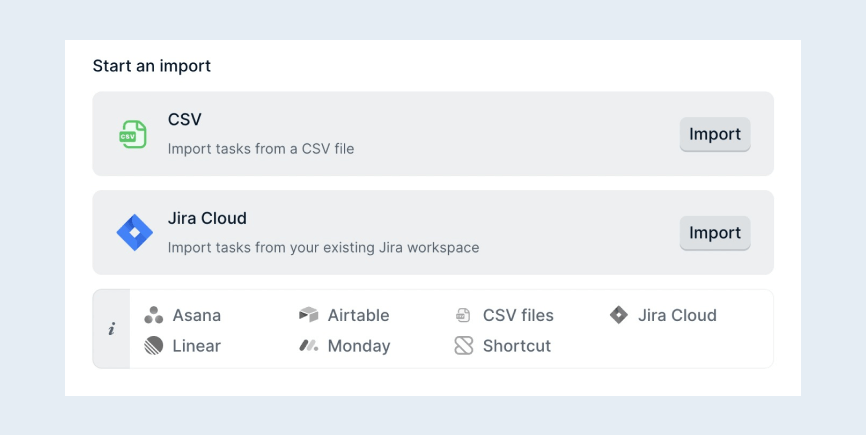Start the Jira Cloud import button
Screen dimensions: 866x435
(715, 233)
